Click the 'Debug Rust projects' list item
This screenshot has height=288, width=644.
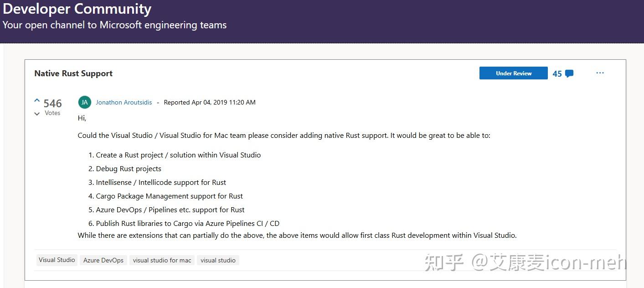point(129,168)
